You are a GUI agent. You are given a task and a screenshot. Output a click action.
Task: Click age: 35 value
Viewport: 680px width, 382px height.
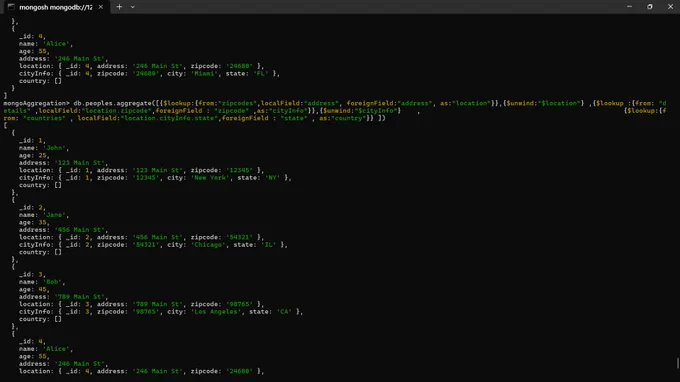[42, 222]
